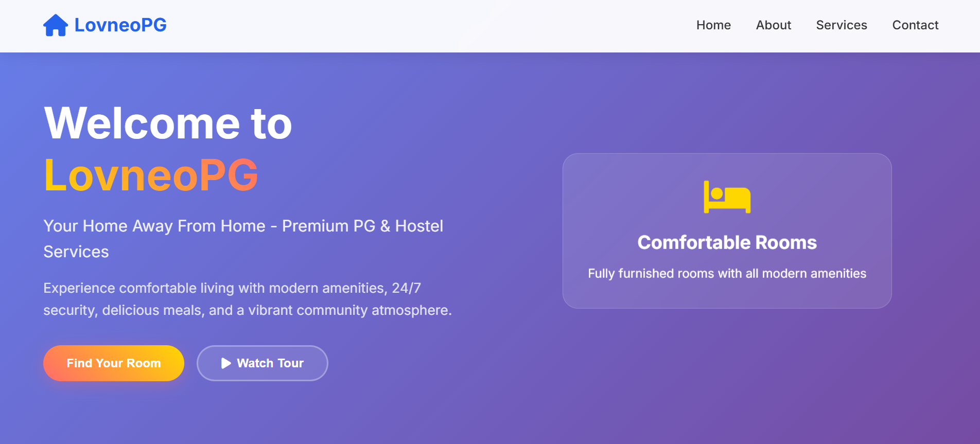Open the Home navigation item
This screenshot has width=980, height=444.
tap(713, 25)
